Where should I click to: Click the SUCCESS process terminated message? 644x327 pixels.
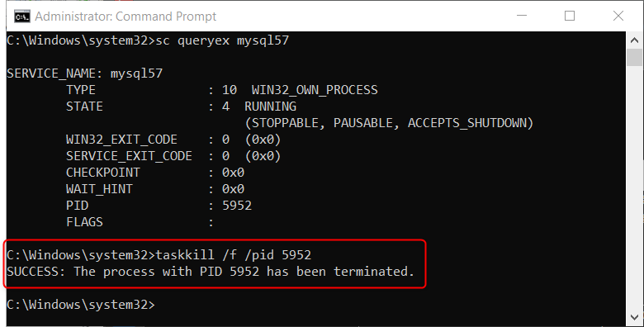(211, 272)
